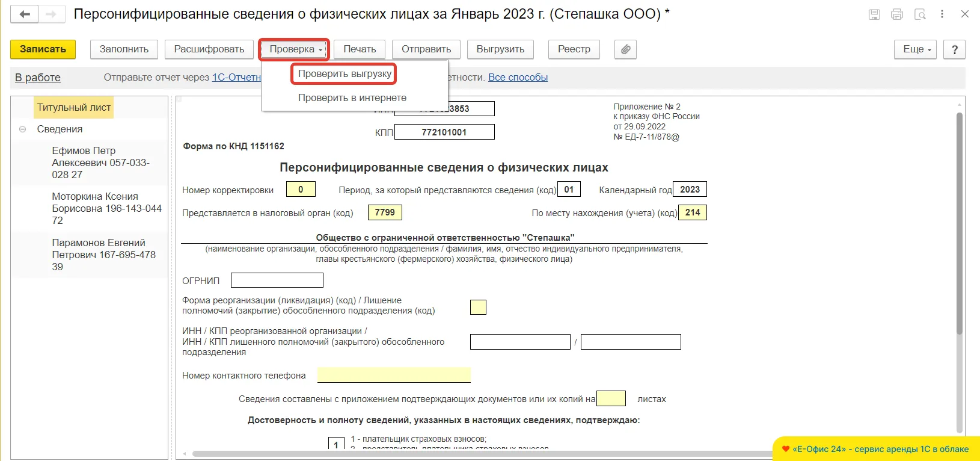Click the floppy disk save icon
Screen dimensions: 980x461
[874, 14]
